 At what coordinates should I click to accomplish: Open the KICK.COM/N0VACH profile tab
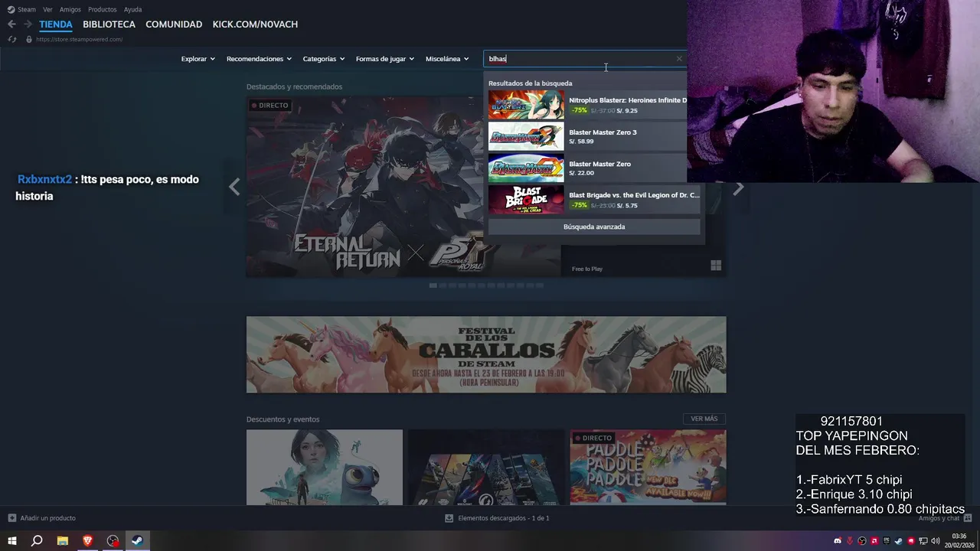[255, 24]
